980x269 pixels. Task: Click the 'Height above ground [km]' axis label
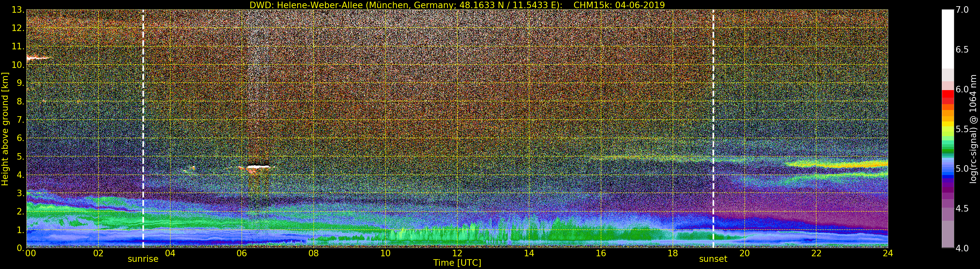pos(5,129)
